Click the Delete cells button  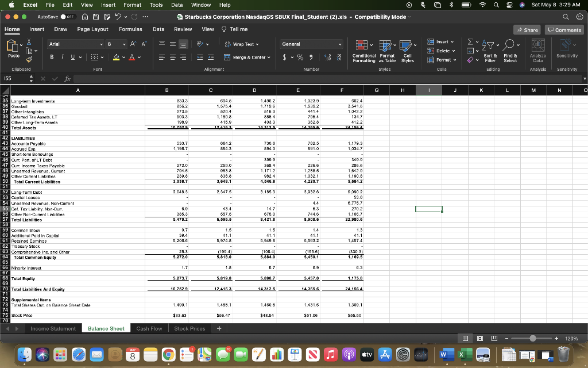coord(442,51)
